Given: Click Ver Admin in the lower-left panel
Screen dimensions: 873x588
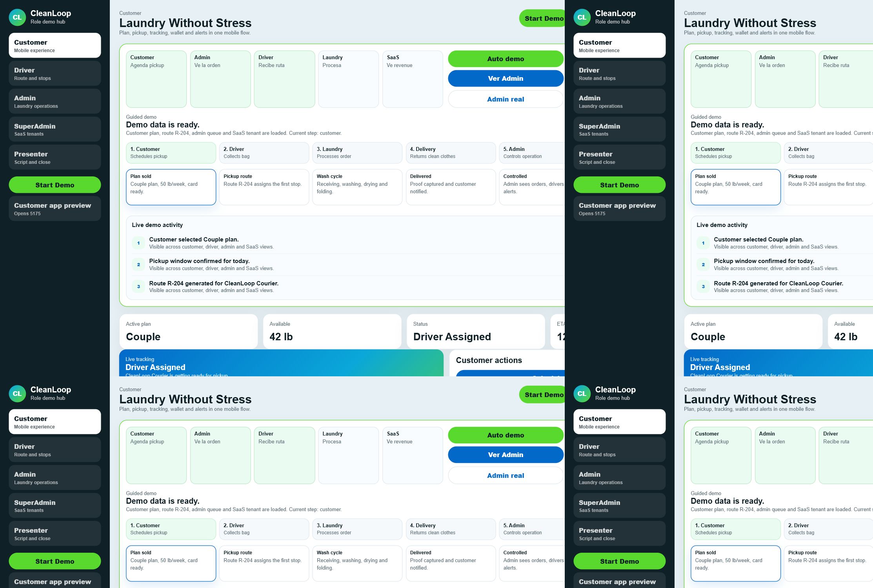Looking at the screenshot, I should pyautogui.click(x=506, y=455).
